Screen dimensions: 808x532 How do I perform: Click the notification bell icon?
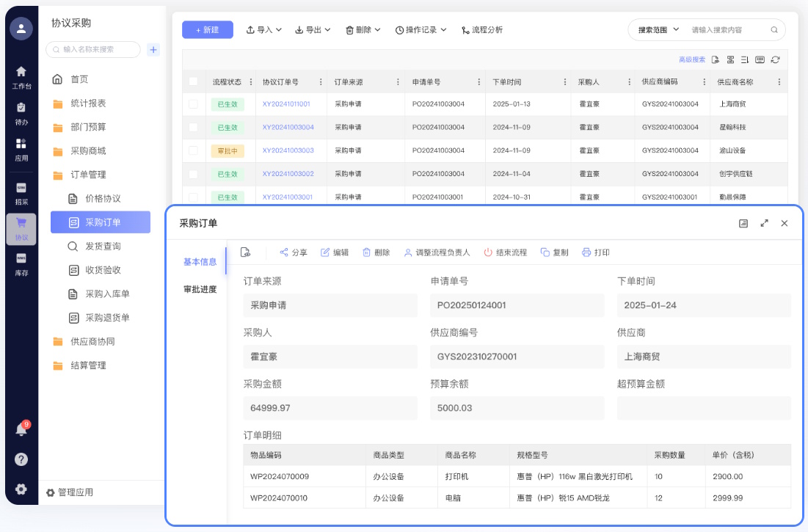click(21, 429)
